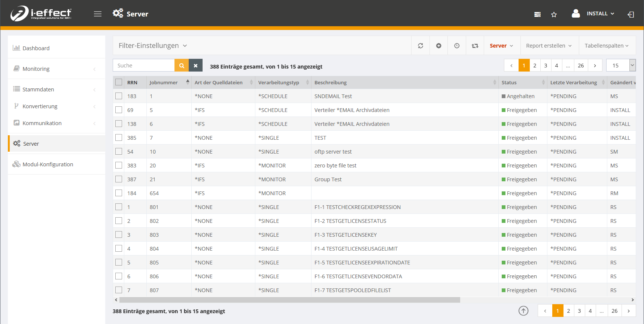This screenshot has width=644, height=324.
Task: Clear the search with the X button
Action: (x=195, y=66)
